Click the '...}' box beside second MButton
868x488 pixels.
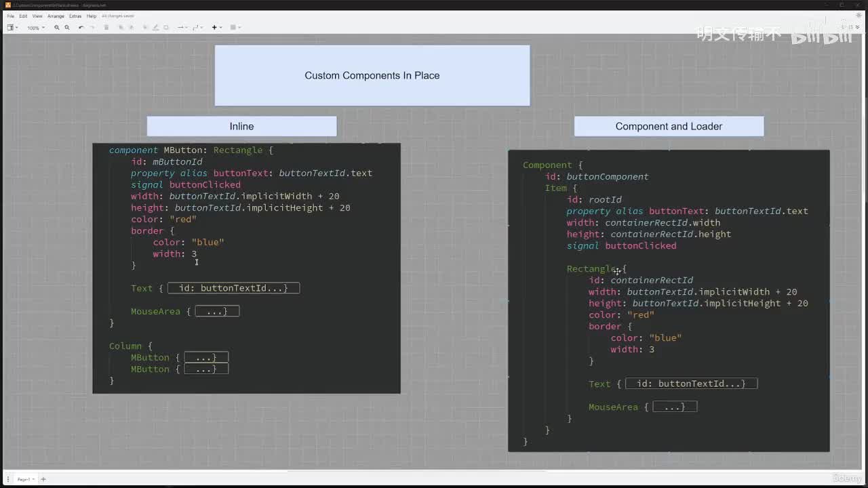coord(206,369)
